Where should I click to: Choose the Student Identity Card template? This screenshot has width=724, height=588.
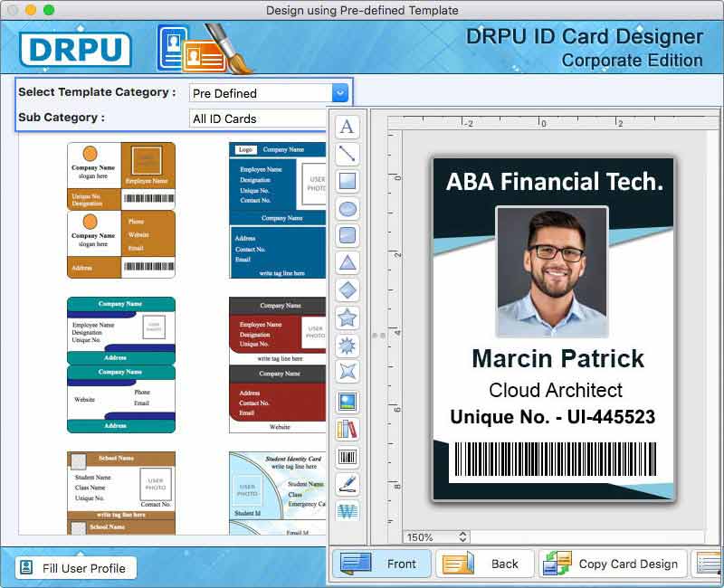coord(278,493)
